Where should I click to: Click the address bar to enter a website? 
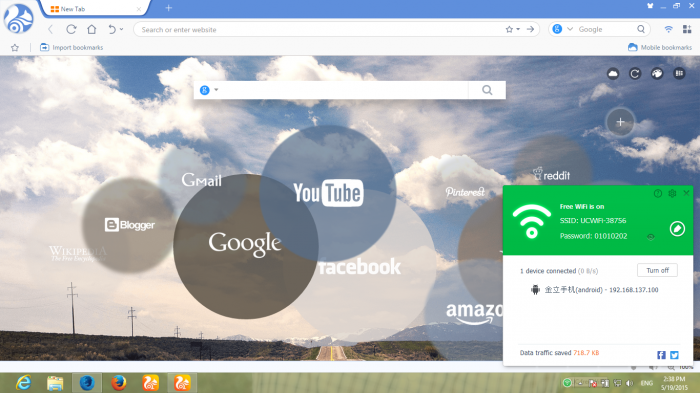(321, 29)
